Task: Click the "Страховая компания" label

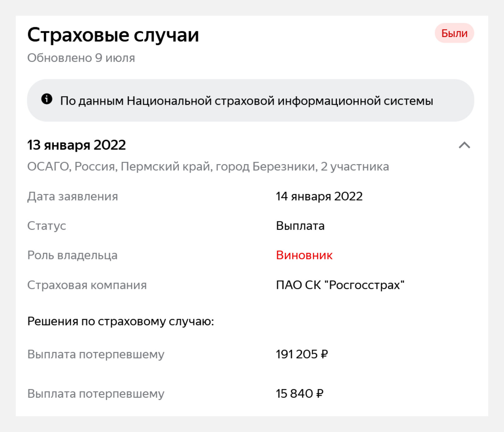Action: (87, 285)
